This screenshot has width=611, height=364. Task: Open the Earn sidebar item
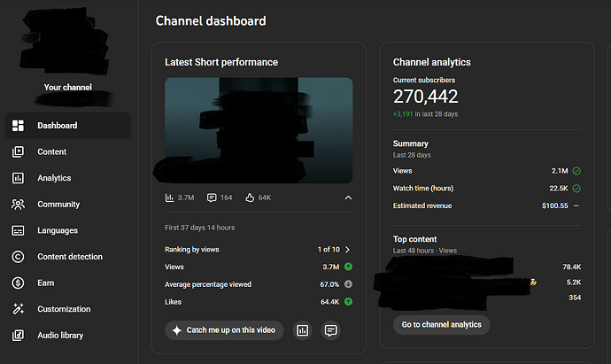point(68,283)
